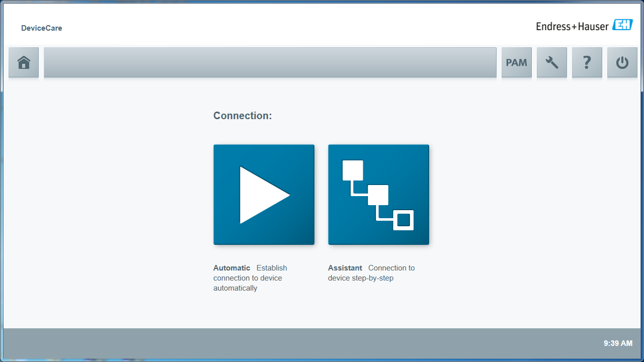Click the DeviceCare title text
This screenshot has height=362, width=644.
42,28
